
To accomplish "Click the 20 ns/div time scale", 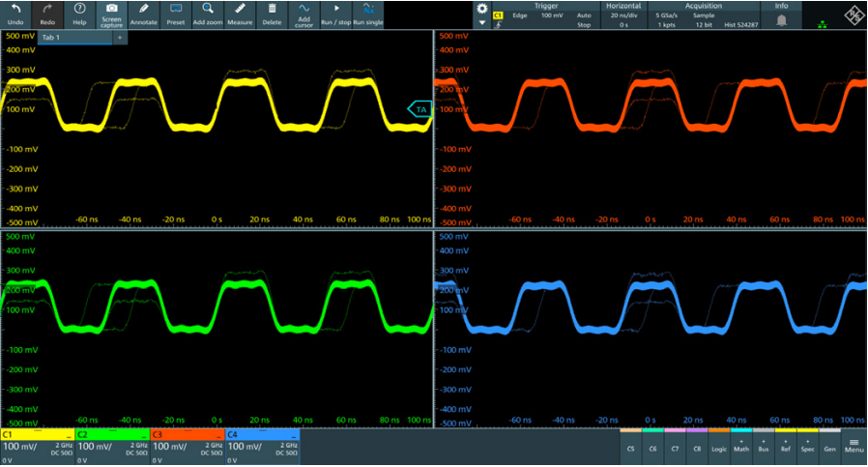I will pyautogui.click(x=623, y=15).
